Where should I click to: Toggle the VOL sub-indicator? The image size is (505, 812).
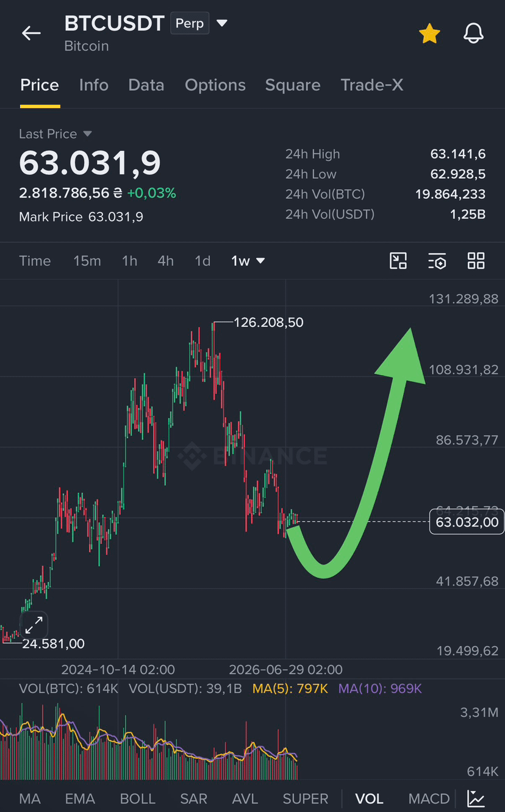click(369, 799)
